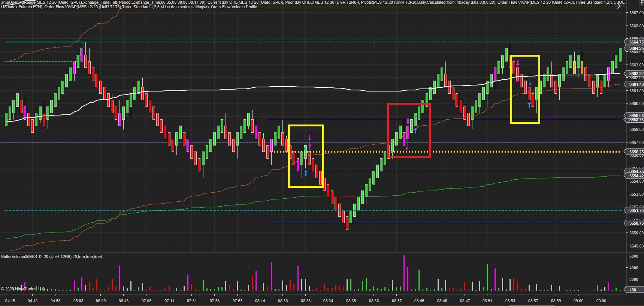Click the 08:30 time axis label
Image resolution: width=644 pixels, height=306 pixels.
coord(283,301)
